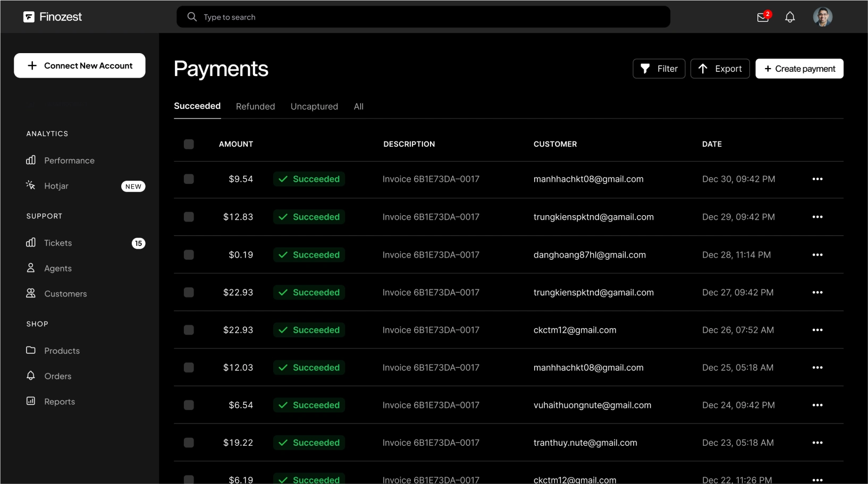The width and height of the screenshot is (868, 484).
Task: Click the Agents sidebar icon
Action: click(31, 268)
